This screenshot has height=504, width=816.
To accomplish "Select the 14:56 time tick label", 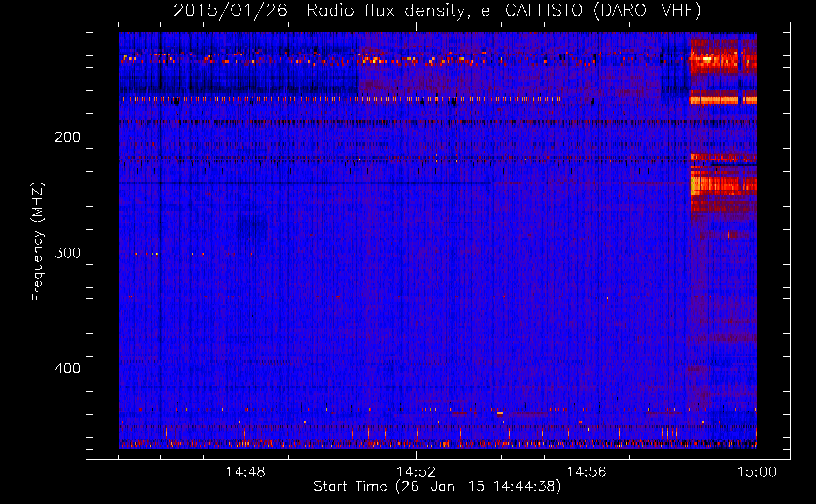I will click(x=587, y=472).
